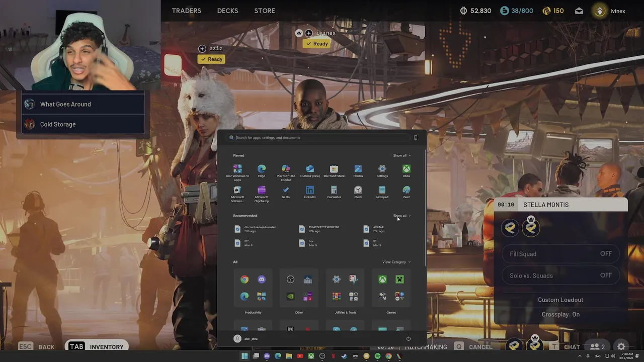Open squad members count button
Viewport: 644px width, 362px height.
(597, 347)
